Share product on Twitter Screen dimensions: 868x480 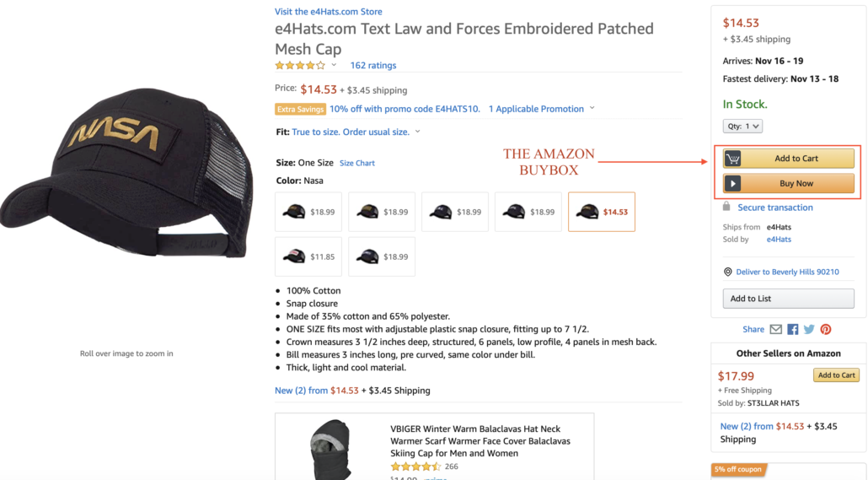(x=809, y=329)
